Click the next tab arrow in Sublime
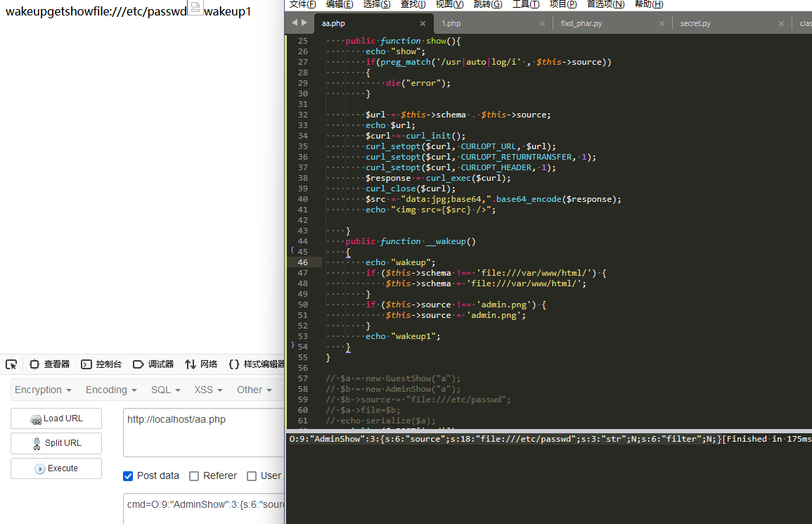The height and width of the screenshot is (524, 812). 304,23
